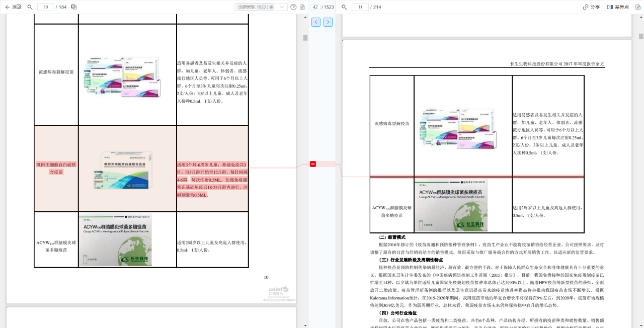The image size is (644, 328).
Task: Open the 差异点 differences panel
Action: click(618, 7)
